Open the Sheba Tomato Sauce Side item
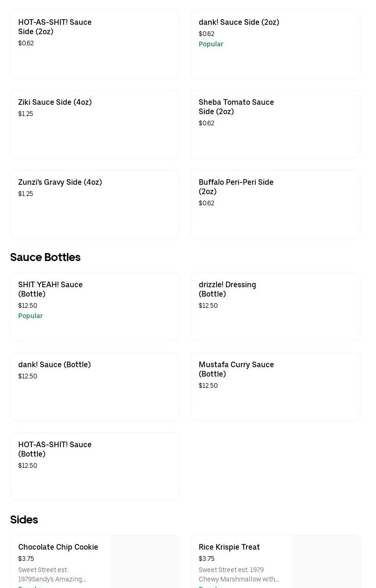The height and width of the screenshot is (588, 376). (275, 124)
